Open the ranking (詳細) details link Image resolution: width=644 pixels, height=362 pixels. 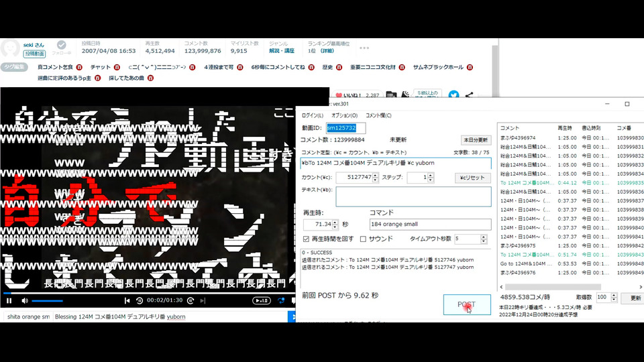(x=327, y=51)
